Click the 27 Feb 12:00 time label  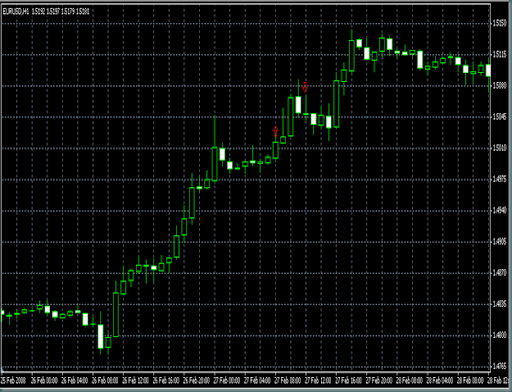[318, 380]
